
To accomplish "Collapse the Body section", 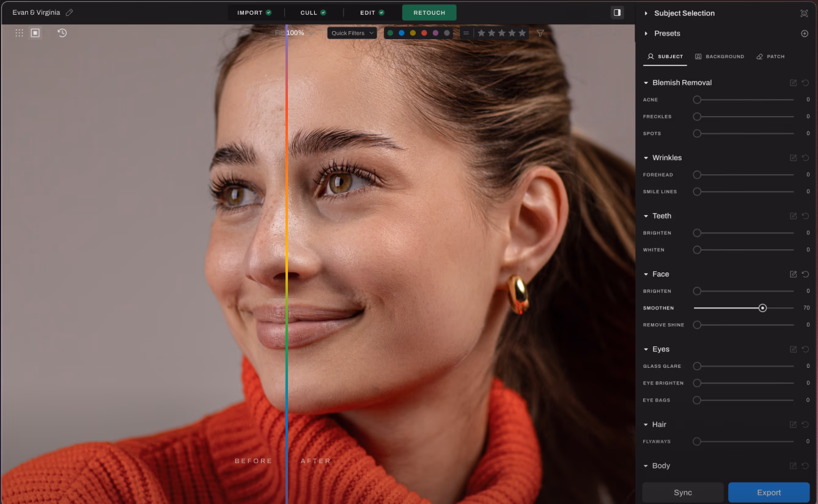I will (646, 466).
